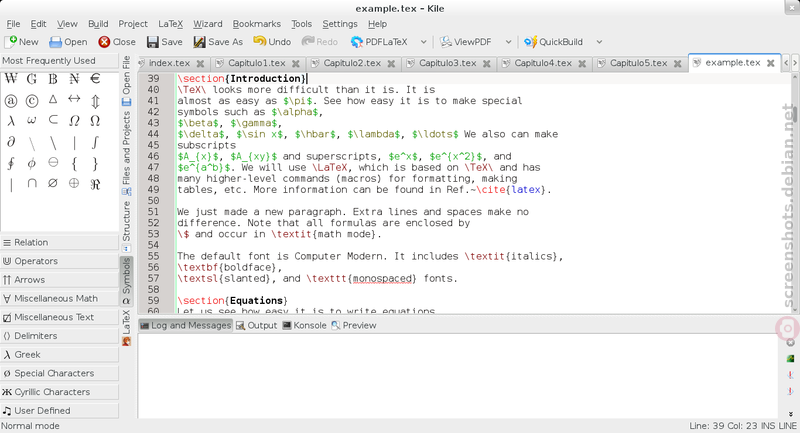Insert the phi symbol
This screenshot has height=433, width=800.
[x=32, y=163]
